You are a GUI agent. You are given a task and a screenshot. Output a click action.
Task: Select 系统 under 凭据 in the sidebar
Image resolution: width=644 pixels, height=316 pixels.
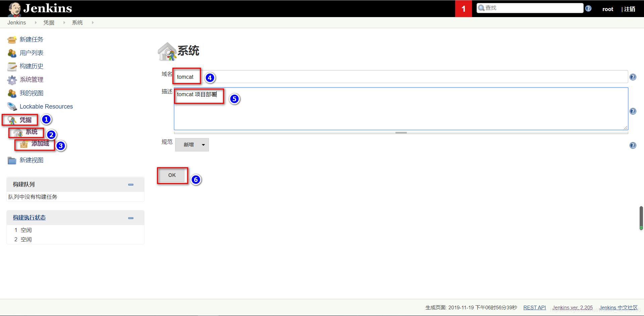32,132
